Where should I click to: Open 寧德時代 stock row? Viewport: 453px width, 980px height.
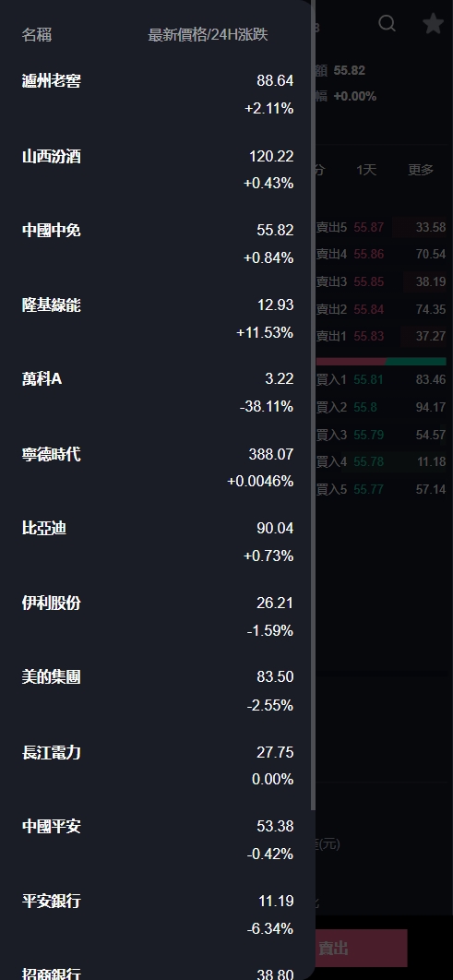[x=158, y=467]
